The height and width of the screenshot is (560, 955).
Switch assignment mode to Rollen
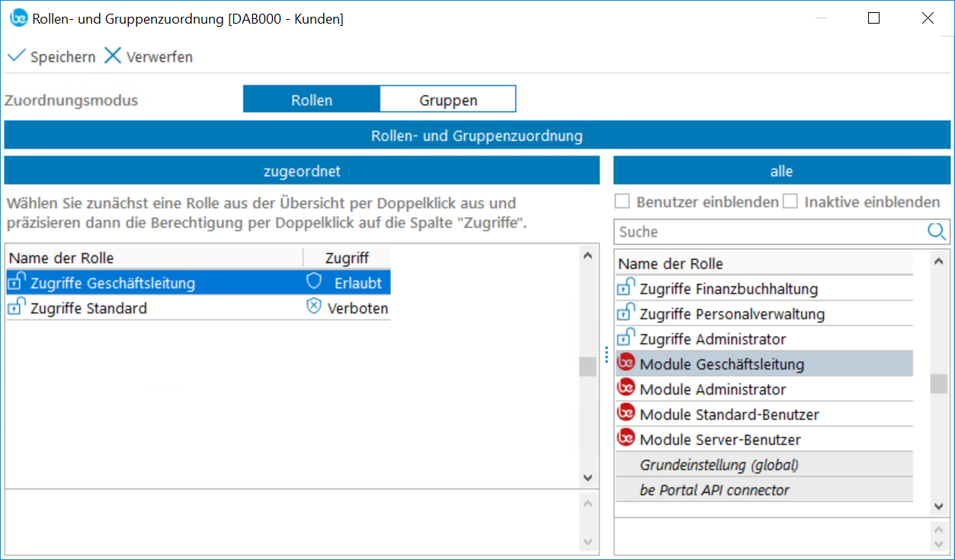[x=312, y=100]
